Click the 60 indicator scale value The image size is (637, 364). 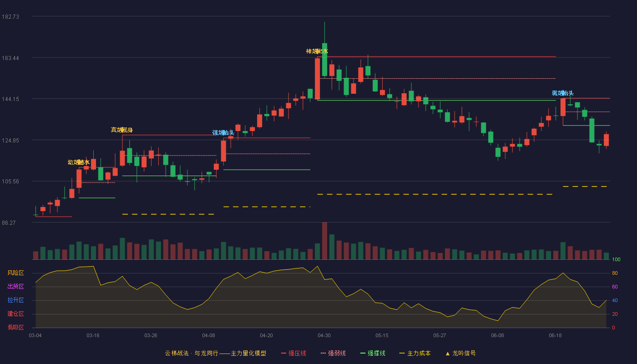pyautogui.click(x=614, y=287)
